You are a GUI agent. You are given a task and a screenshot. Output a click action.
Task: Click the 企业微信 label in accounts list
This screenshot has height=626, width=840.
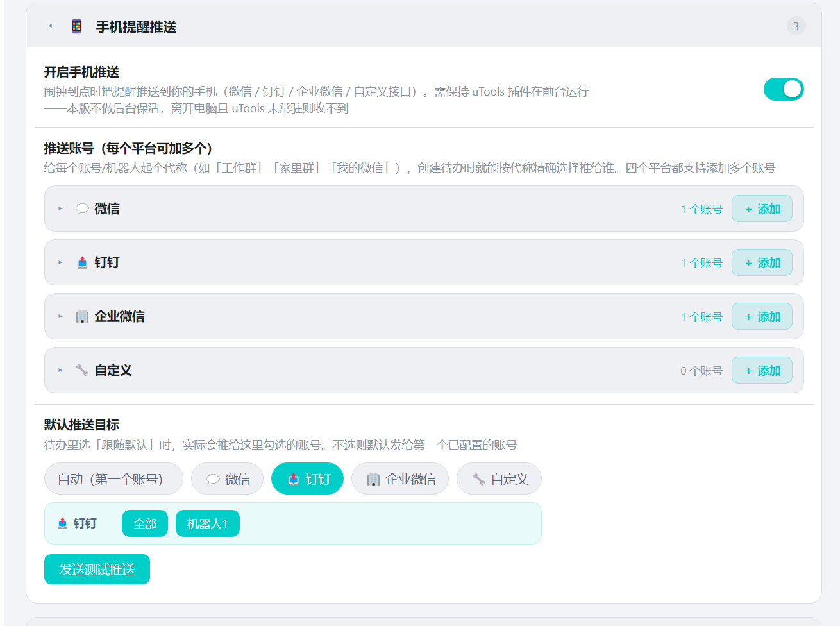[120, 316]
